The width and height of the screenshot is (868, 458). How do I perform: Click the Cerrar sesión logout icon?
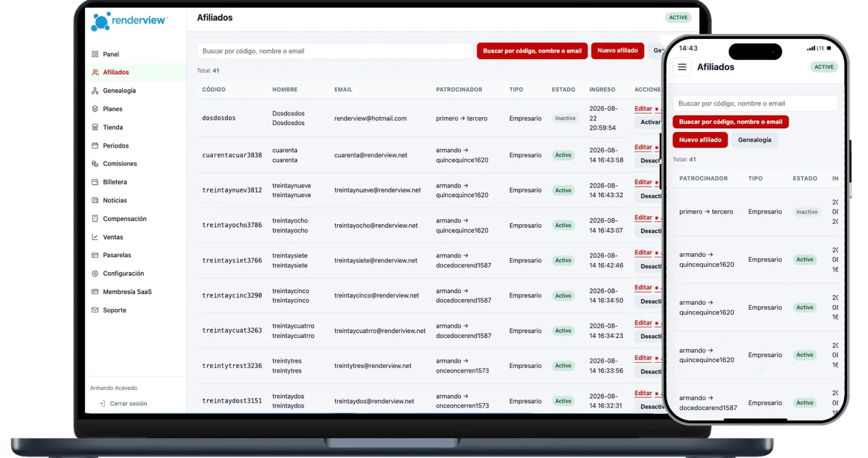102,404
